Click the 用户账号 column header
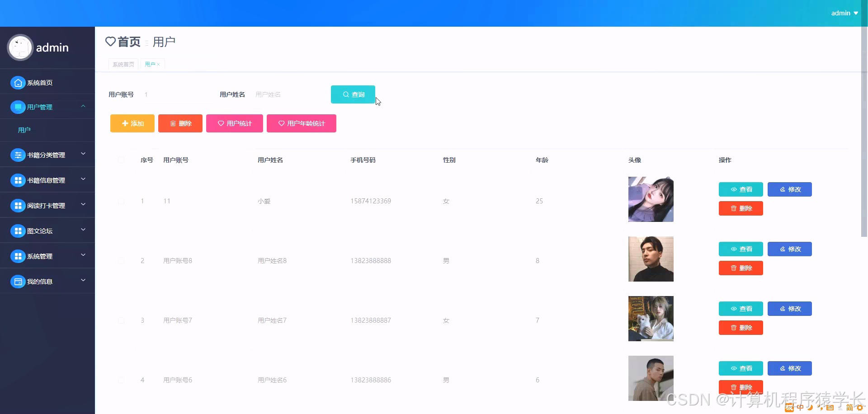The image size is (868, 414). (x=176, y=160)
